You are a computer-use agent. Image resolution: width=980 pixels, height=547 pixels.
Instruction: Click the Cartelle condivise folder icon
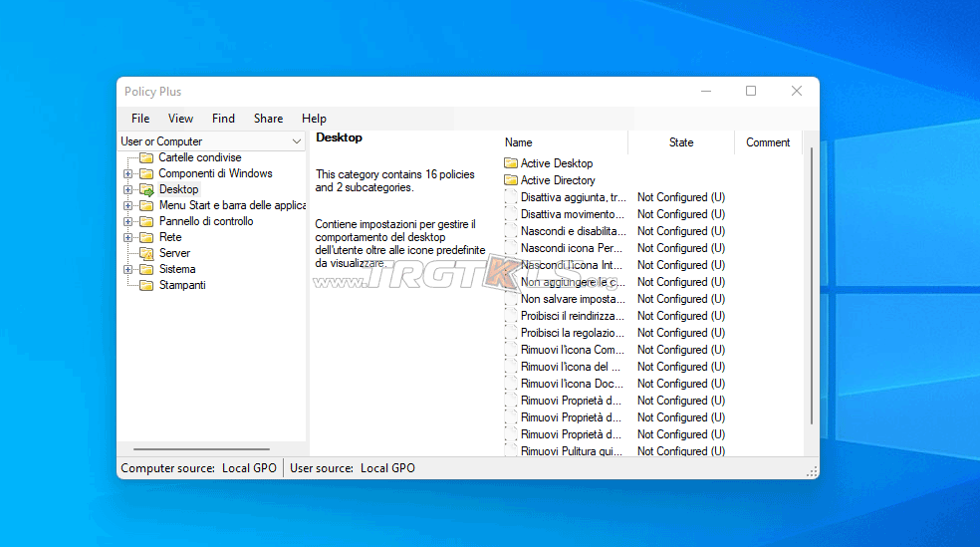tap(146, 157)
